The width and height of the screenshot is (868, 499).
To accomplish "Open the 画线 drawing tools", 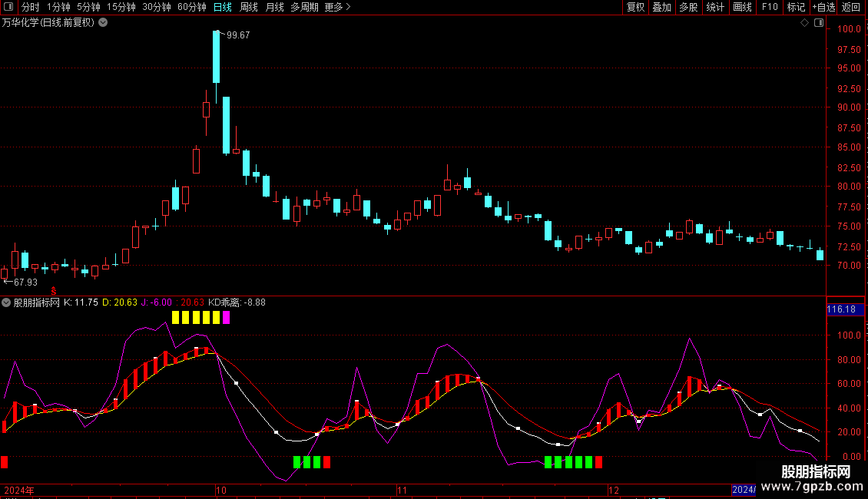I will pyautogui.click(x=742, y=7).
